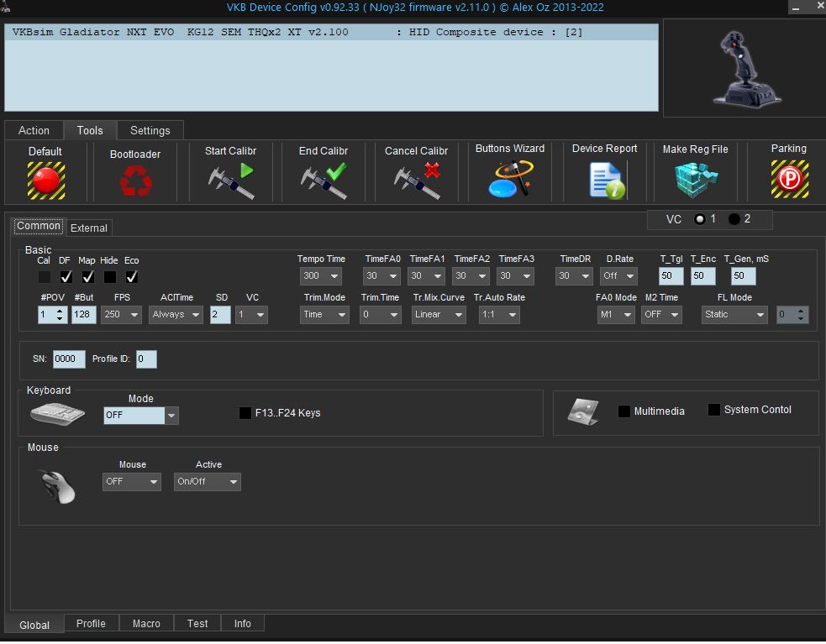Open the mouse Active On/Off dropdown
The width and height of the screenshot is (826, 644).
[208, 482]
